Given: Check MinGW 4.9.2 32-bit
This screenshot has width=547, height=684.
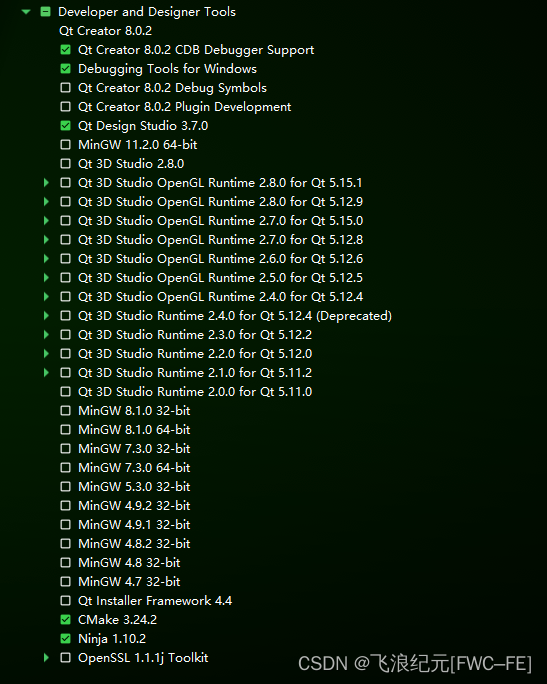Looking at the screenshot, I should coord(65,506).
